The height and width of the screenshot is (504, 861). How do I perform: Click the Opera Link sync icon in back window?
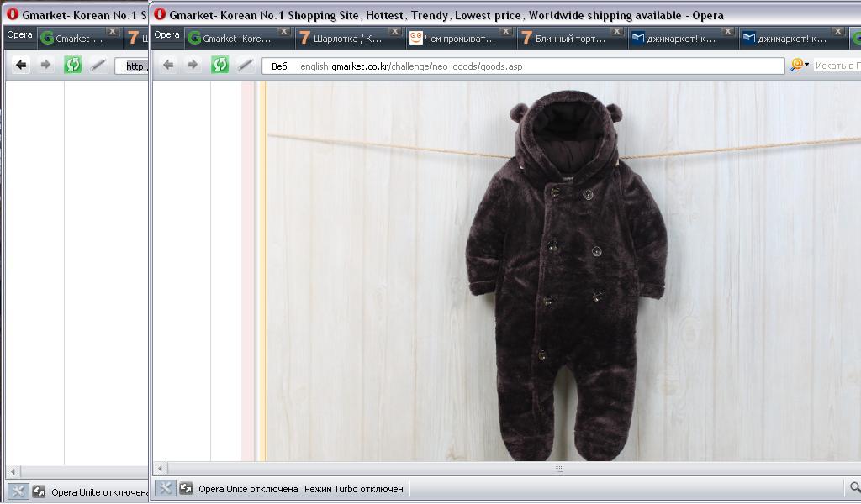[39, 491]
